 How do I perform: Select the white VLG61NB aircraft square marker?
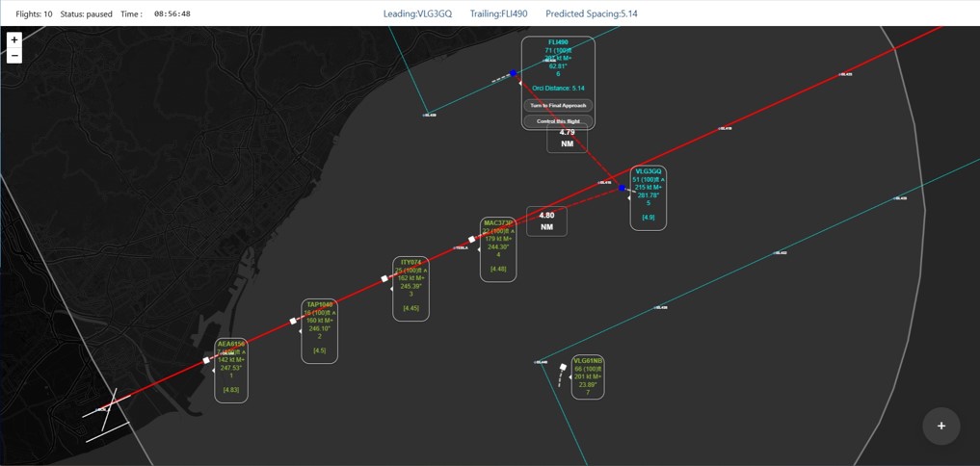tap(564, 367)
